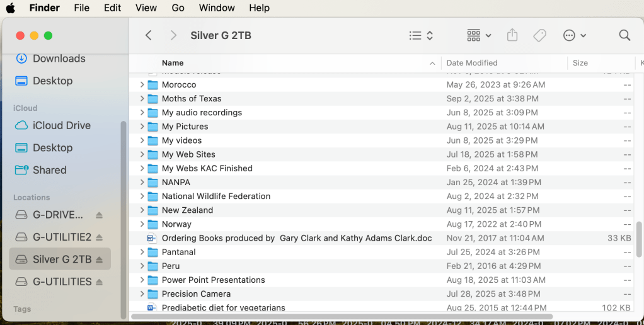Screen dimensions: 644x325
Task: Expand the Morocco folder
Action: (142, 85)
